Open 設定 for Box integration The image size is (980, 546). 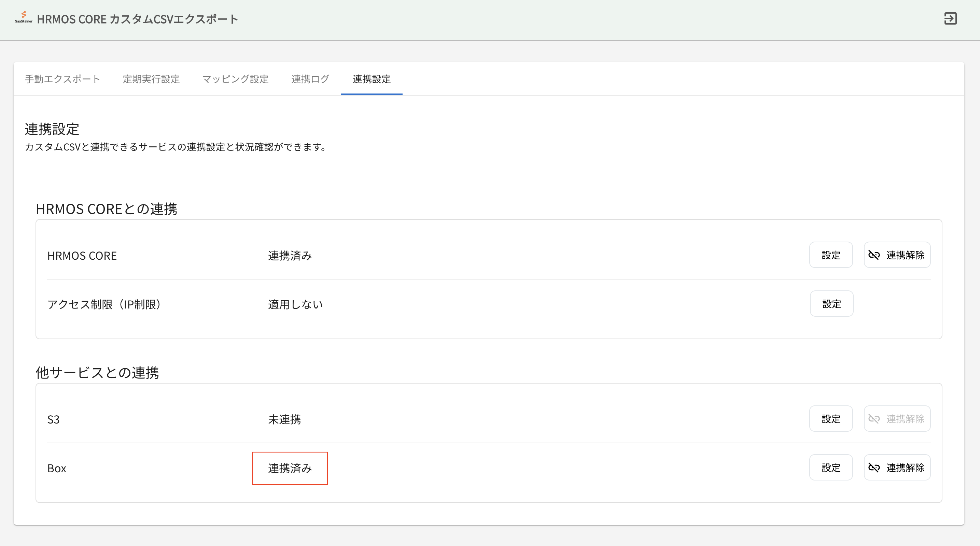830,468
